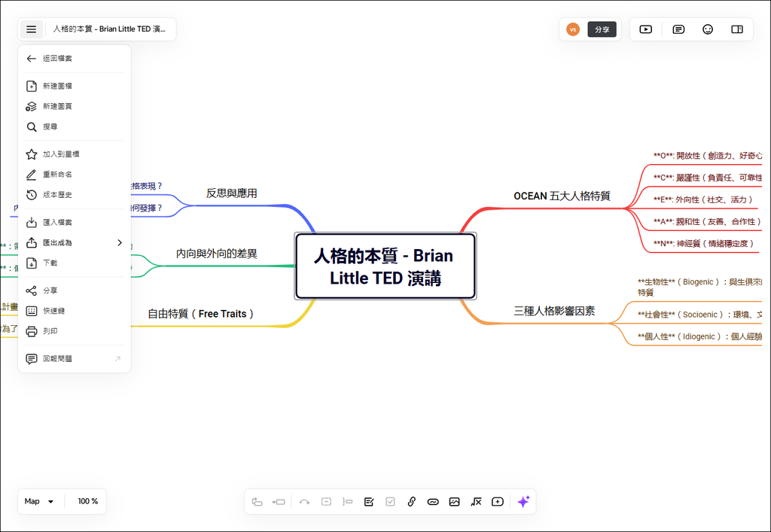Choose 匯入檔案 in the menu
The width and height of the screenshot is (771, 532).
pyautogui.click(x=75, y=222)
